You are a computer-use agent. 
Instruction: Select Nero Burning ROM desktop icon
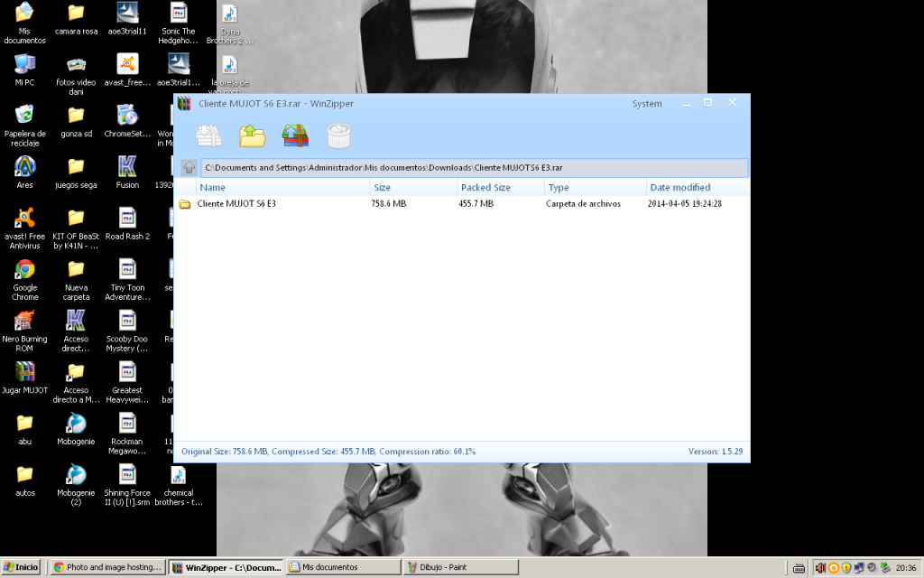tap(25, 322)
